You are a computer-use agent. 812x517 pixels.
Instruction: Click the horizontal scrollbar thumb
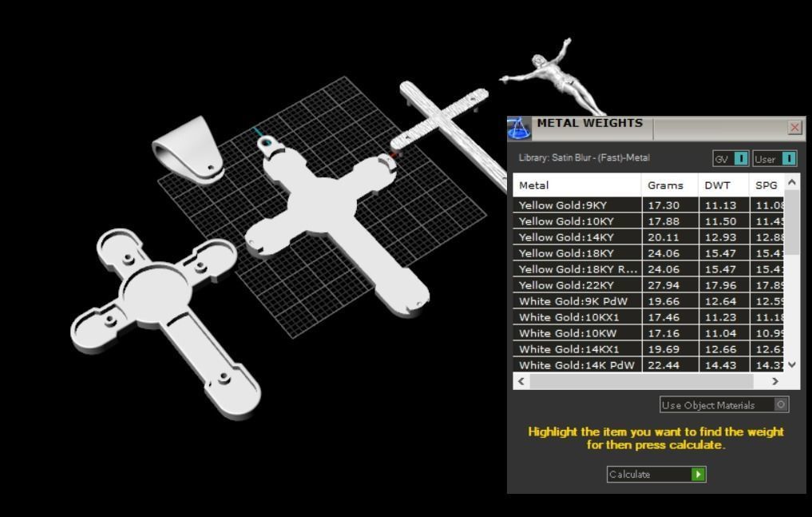click(641, 381)
